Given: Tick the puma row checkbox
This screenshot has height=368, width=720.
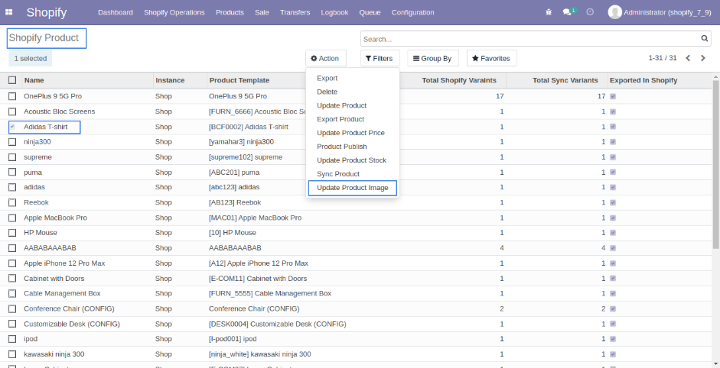Looking at the screenshot, I should pos(12,172).
